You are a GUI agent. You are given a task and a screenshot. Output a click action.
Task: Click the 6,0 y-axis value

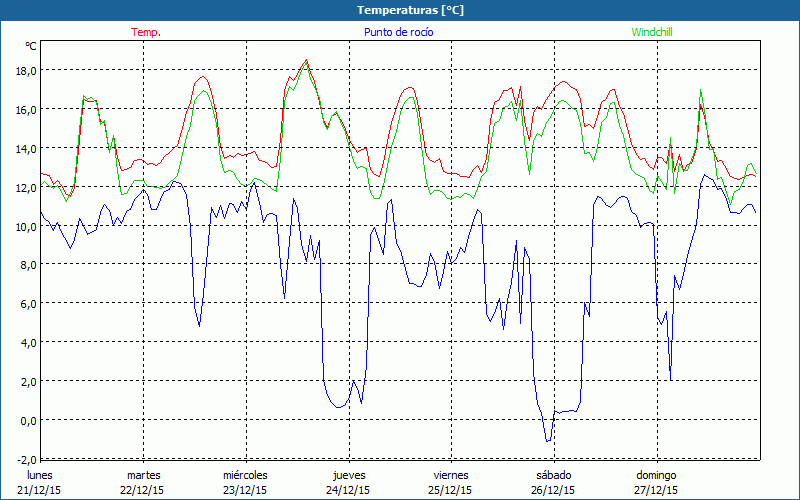28,304
